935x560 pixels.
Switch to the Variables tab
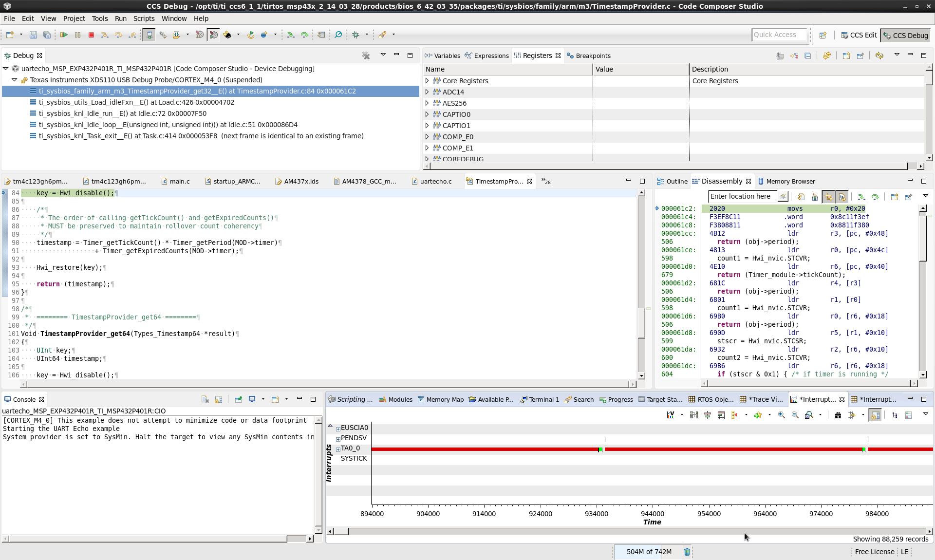point(442,56)
